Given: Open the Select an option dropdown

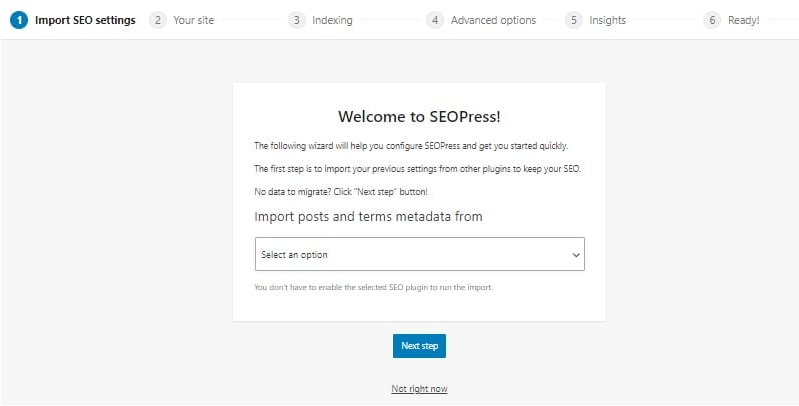Looking at the screenshot, I should tap(419, 254).
